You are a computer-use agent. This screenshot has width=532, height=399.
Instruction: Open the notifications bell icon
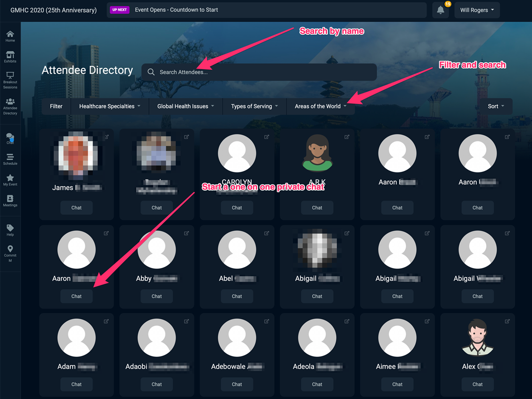[441, 10]
